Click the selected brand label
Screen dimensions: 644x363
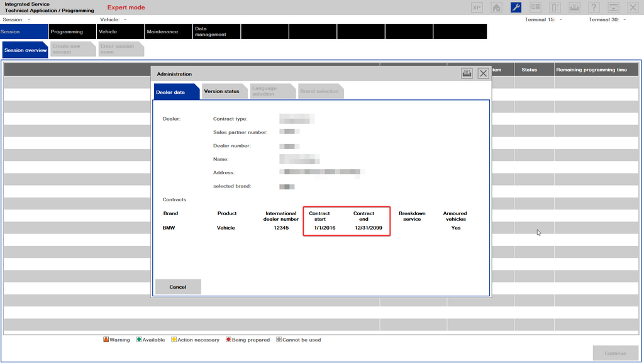[232, 186]
